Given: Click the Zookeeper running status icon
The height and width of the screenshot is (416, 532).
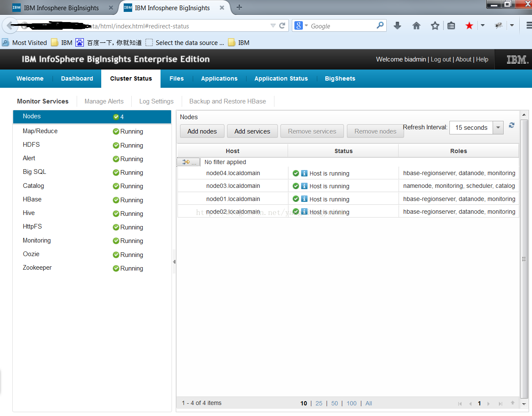Looking at the screenshot, I should [x=116, y=268].
